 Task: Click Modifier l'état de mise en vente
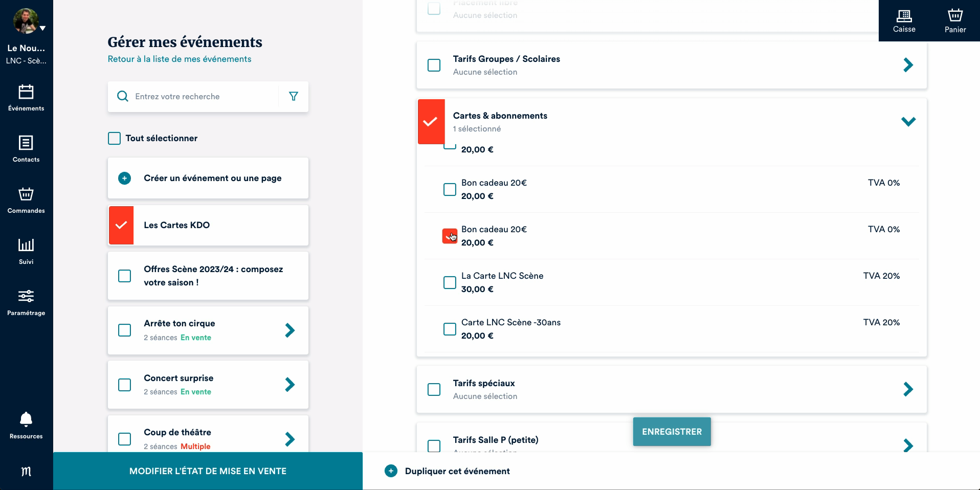[x=208, y=471]
